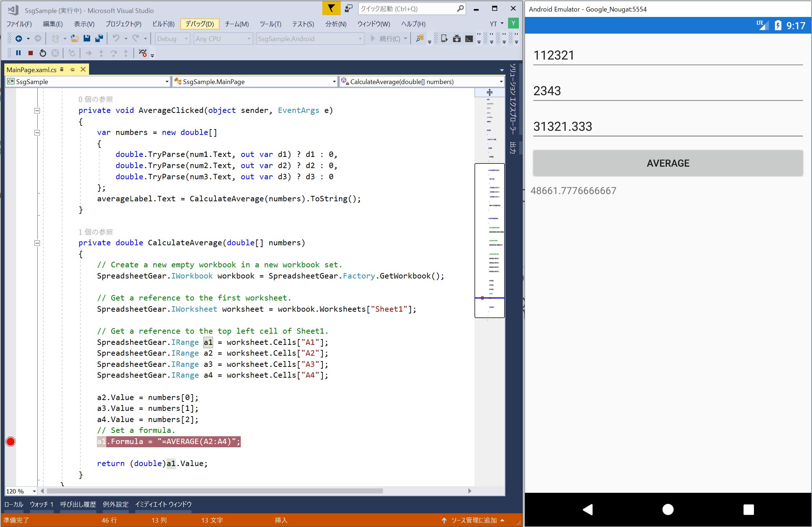Viewport: 812px width, 527px height.
Task: Click the Save floppy disk icon
Action: click(87, 39)
